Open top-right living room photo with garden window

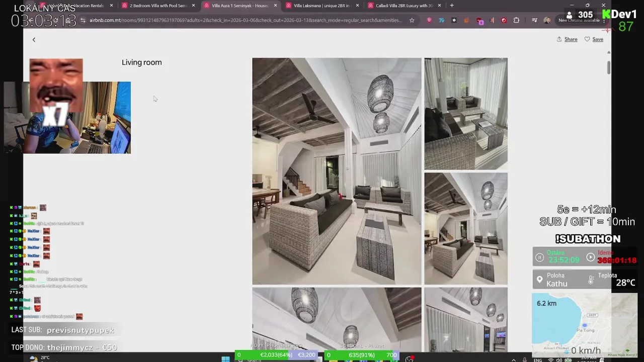(466, 114)
